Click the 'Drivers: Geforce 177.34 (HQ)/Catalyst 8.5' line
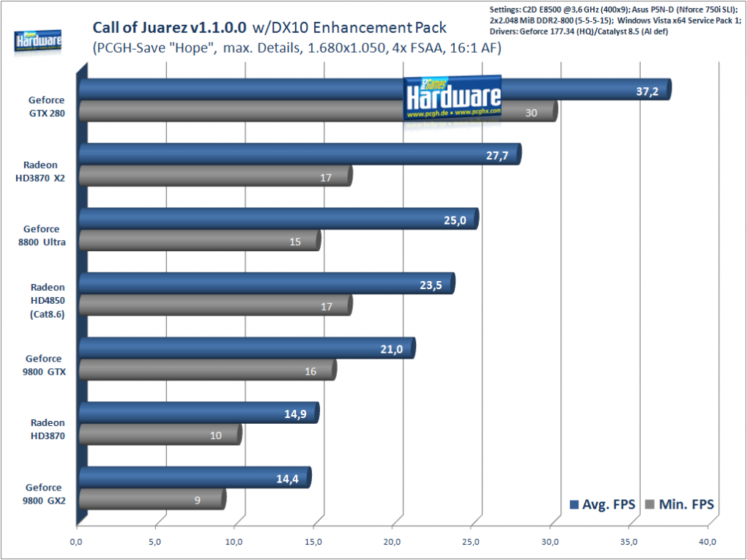Screen dimensions: 747x560 pos(579,31)
